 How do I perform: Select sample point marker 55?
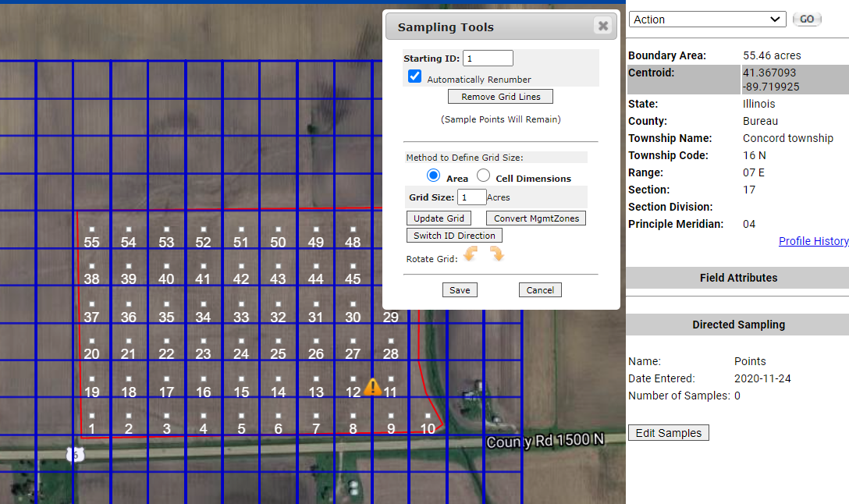coord(91,229)
